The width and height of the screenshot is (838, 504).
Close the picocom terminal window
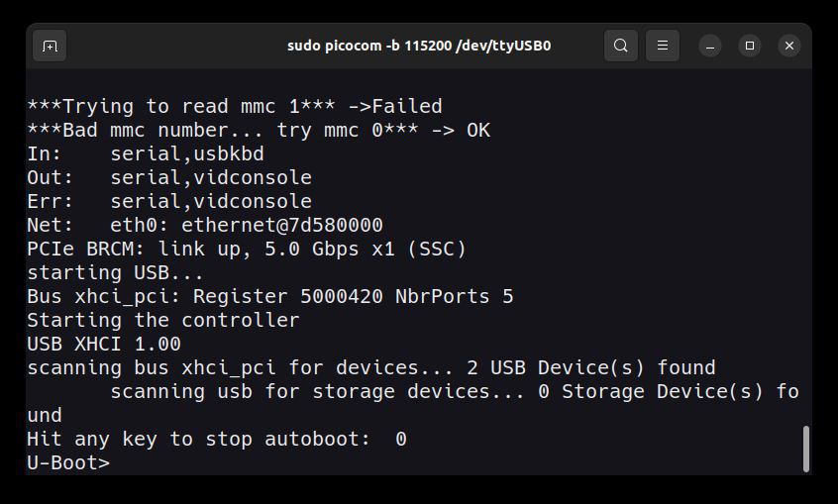pos(789,46)
